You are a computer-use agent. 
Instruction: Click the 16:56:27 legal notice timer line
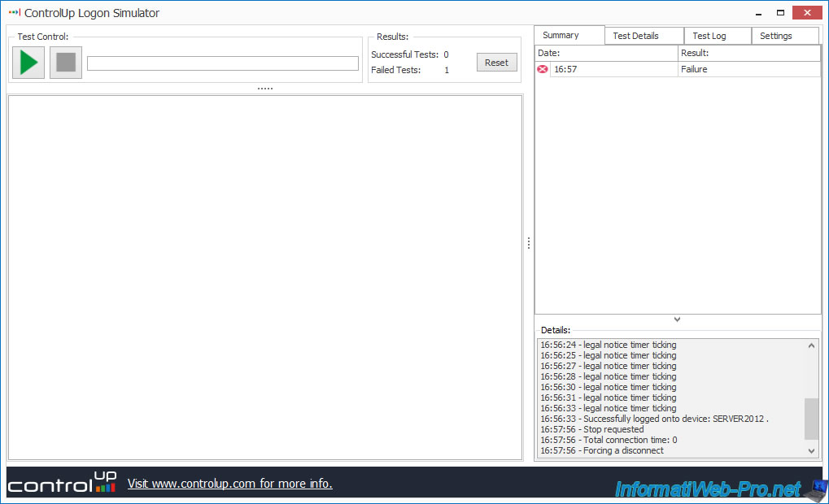pos(608,366)
